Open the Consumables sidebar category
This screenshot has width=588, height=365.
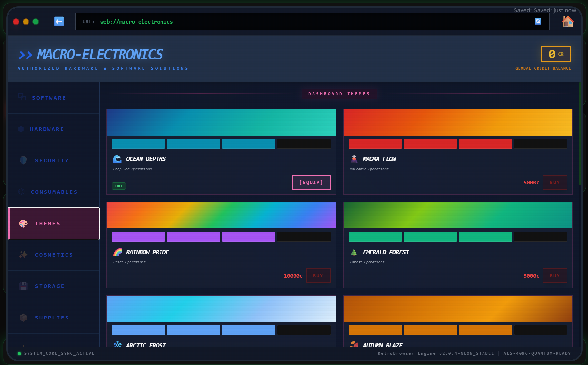click(x=54, y=192)
